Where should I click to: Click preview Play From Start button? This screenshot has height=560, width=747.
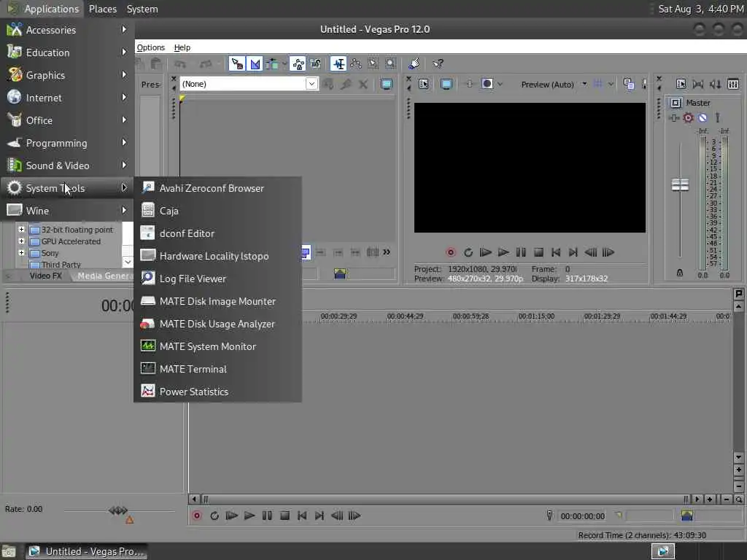tap(485, 252)
